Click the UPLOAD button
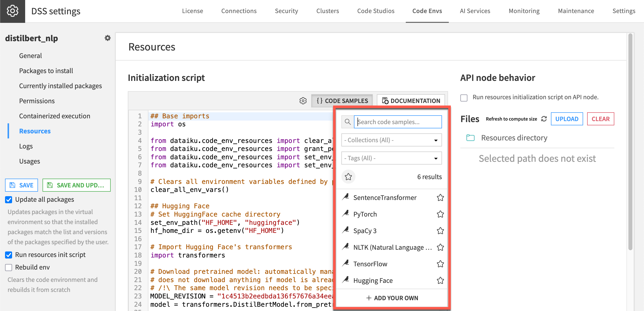The image size is (644, 311). pos(567,119)
